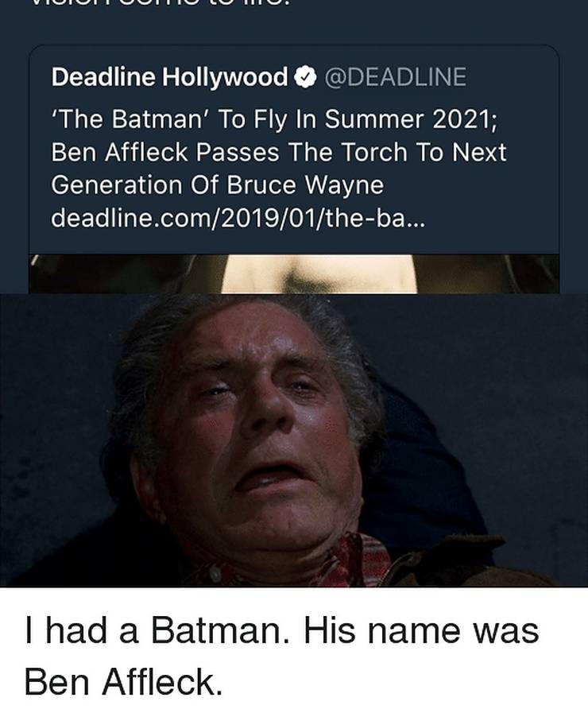
Task: Select the embedded article preview image
Action: tap(294, 270)
